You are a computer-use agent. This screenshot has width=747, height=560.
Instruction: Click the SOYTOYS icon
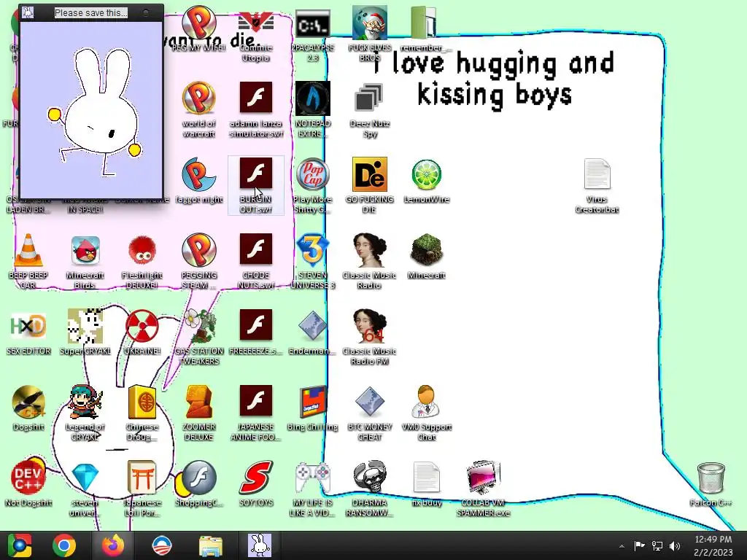point(256,483)
